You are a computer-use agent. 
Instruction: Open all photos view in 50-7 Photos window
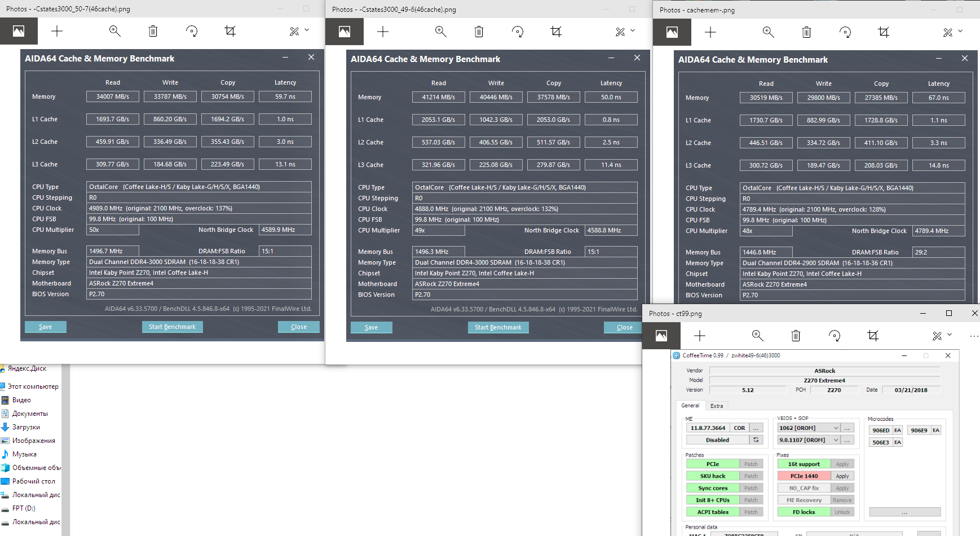[19, 31]
